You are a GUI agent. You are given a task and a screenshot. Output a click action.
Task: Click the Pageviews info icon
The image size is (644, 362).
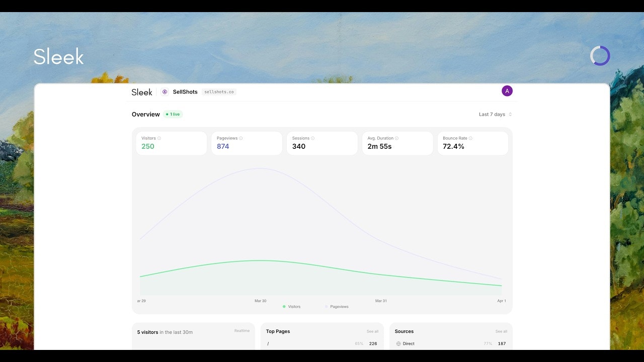point(240,138)
